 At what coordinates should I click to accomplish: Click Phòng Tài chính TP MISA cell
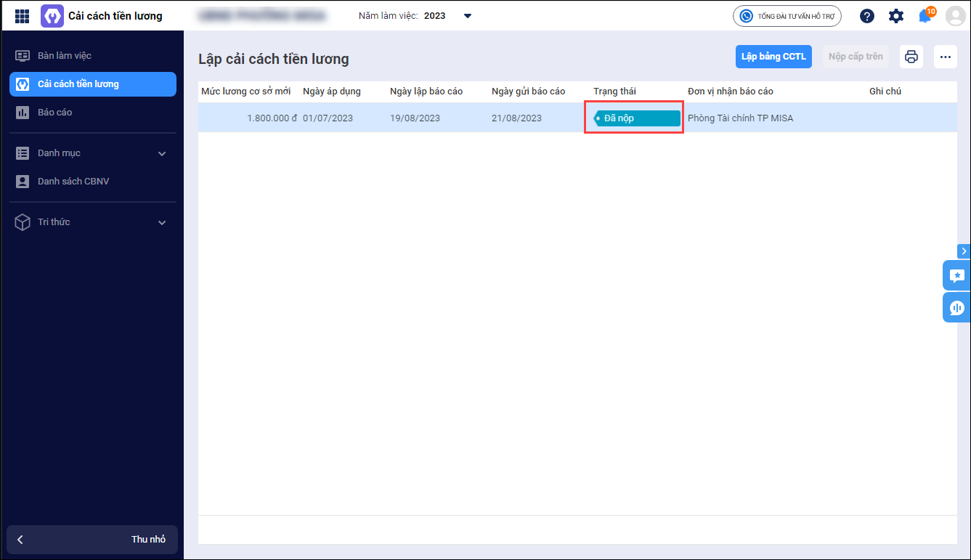pyautogui.click(x=741, y=118)
